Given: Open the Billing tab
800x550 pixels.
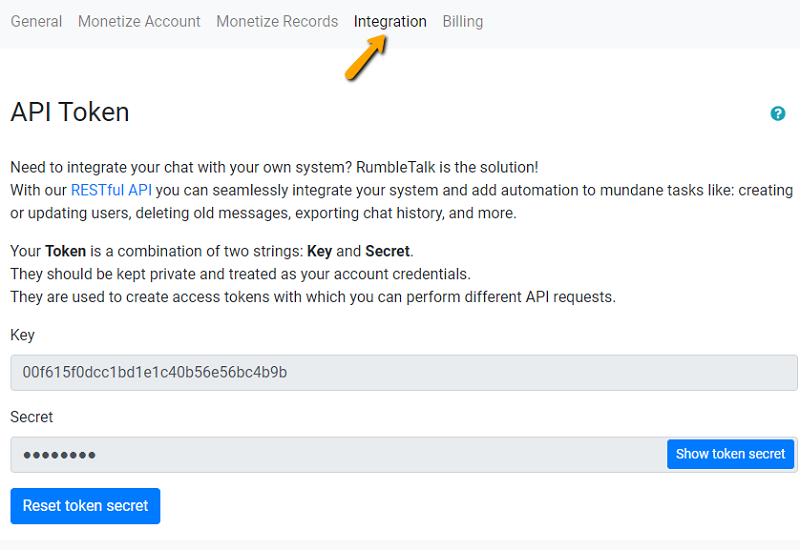Looking at the screenshot, I should pyautogui.click(x=463, y=21).
